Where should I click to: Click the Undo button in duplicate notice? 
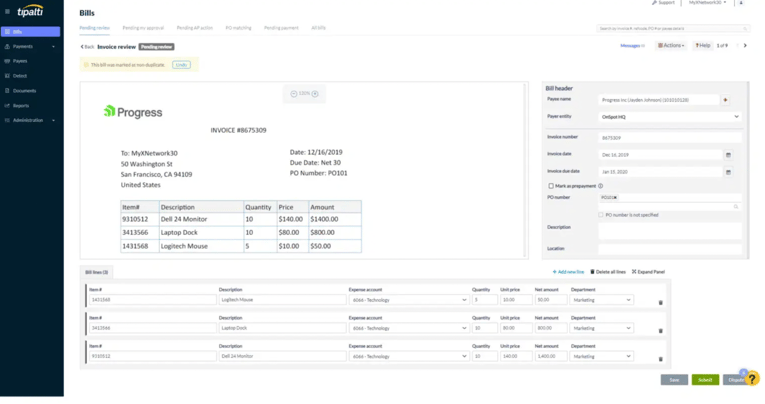(181, 64)
